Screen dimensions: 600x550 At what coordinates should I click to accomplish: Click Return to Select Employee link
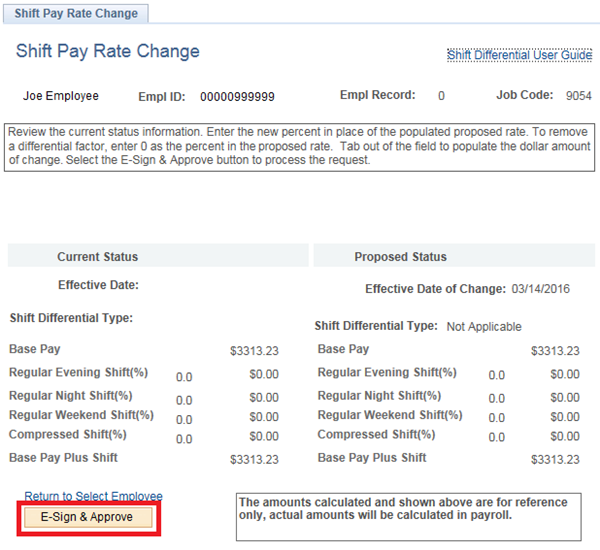click(93, 496)
